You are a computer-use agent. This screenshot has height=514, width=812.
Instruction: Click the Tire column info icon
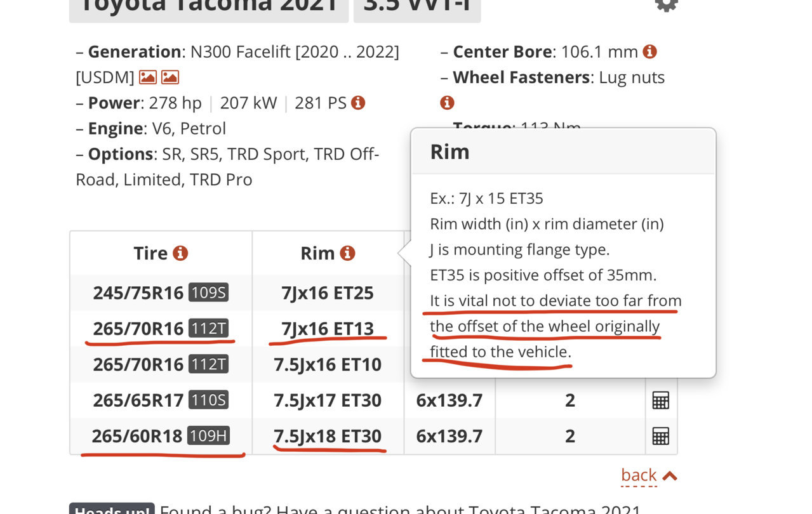(180, 253)
